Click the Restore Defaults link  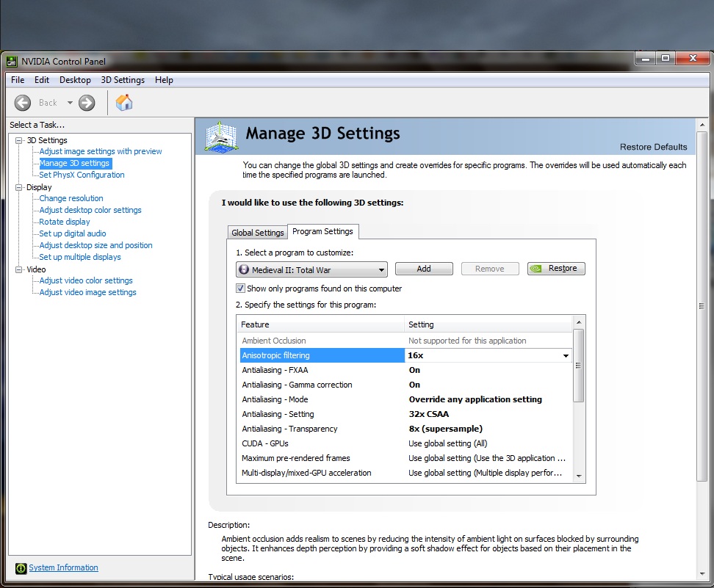(x=653, y=147)
